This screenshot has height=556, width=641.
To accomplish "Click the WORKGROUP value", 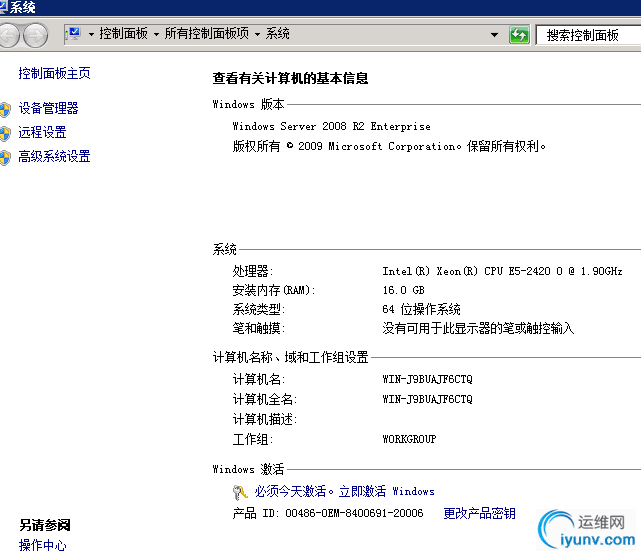I will pyautogui.click(x=409, y=439).
